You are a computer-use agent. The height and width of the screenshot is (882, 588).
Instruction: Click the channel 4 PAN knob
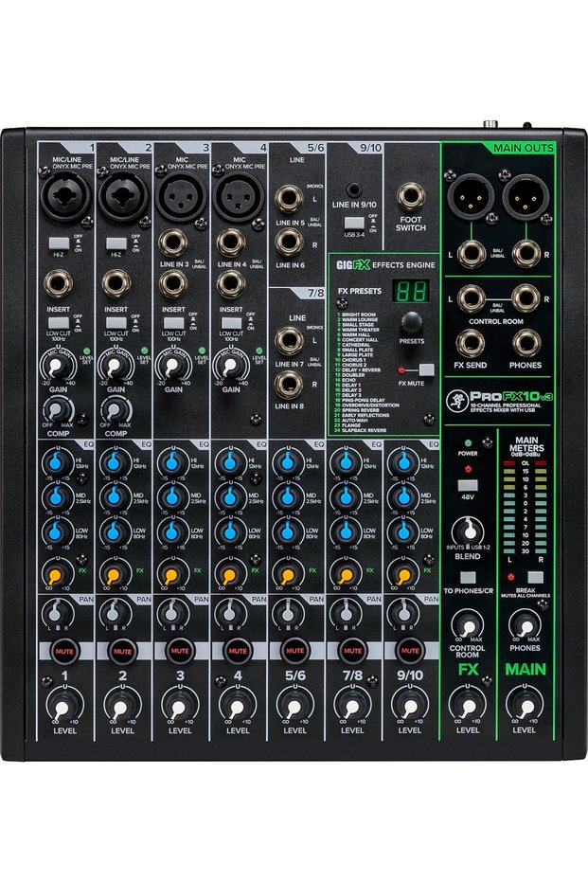coord(229,613)
